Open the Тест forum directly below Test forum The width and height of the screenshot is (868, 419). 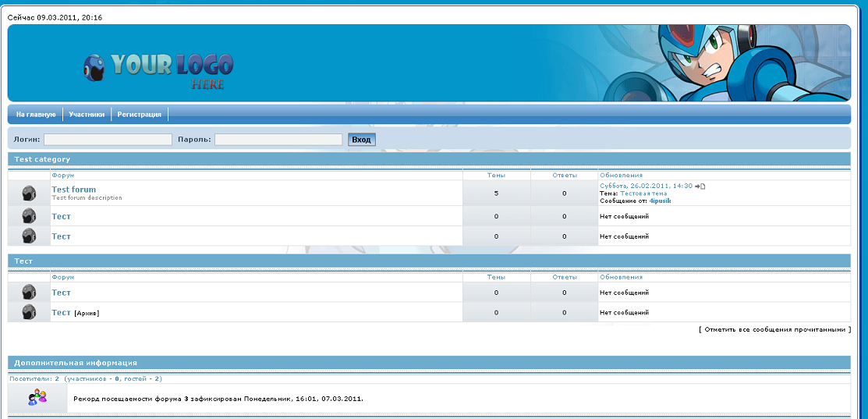(61, 216)
